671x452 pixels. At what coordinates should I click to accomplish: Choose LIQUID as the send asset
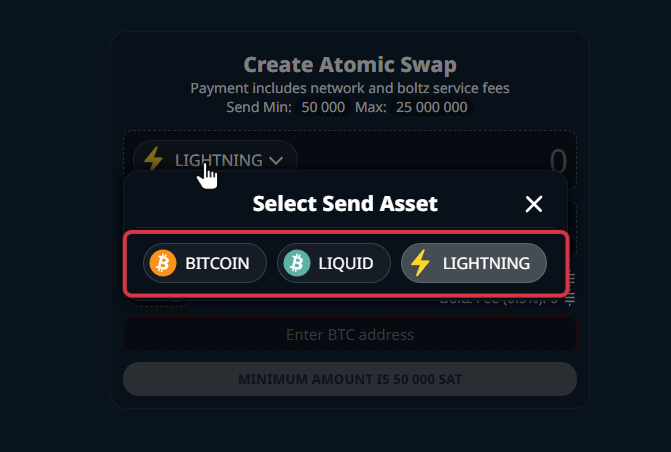coord(333,263)
